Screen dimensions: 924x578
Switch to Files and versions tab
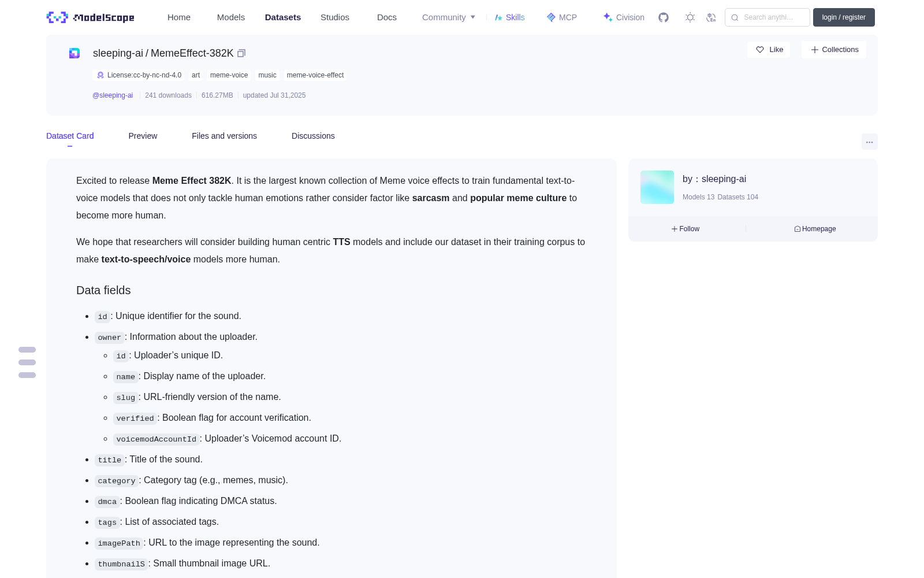pyautogui.click(x=224, y=136)
